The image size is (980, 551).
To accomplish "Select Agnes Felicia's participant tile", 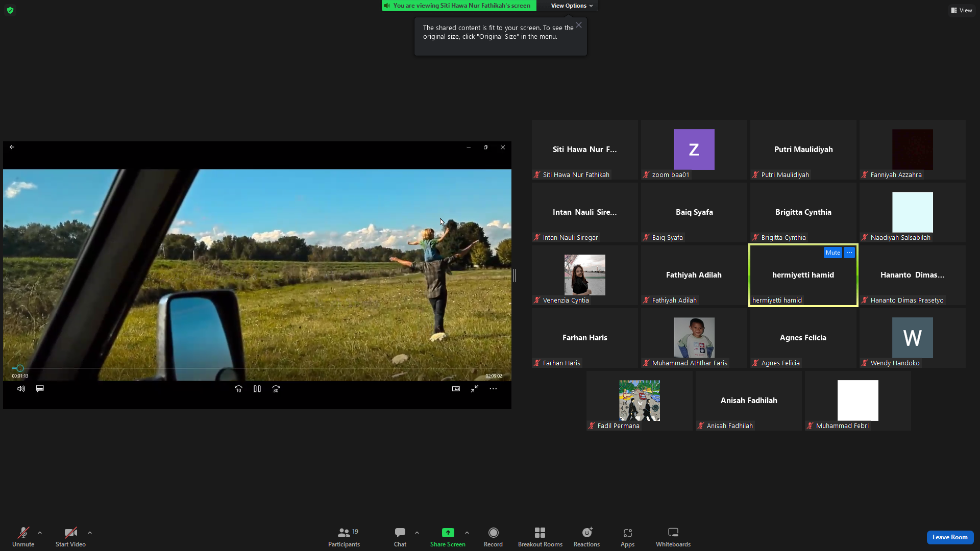I will (x=803, y=338).
